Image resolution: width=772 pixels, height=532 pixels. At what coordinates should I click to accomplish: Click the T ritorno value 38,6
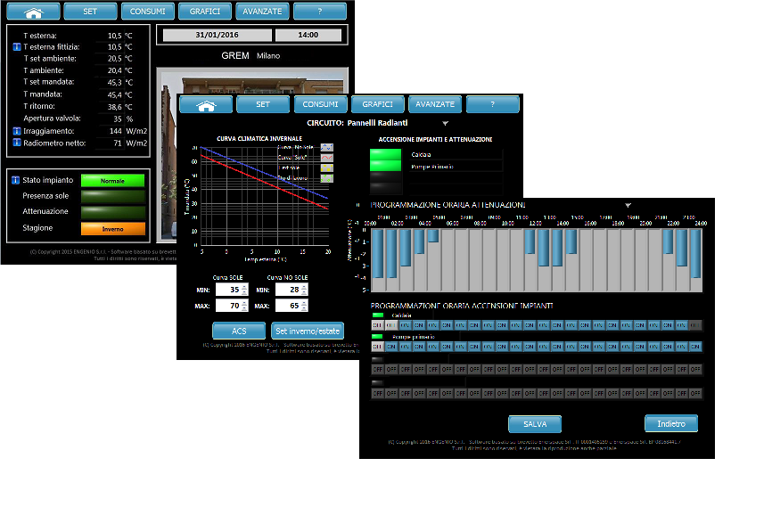coord(115,107)
